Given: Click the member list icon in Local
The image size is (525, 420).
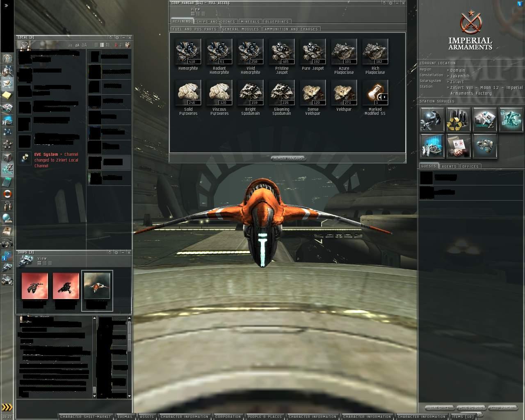Looking at the screenshot, I should pos(128,45).
